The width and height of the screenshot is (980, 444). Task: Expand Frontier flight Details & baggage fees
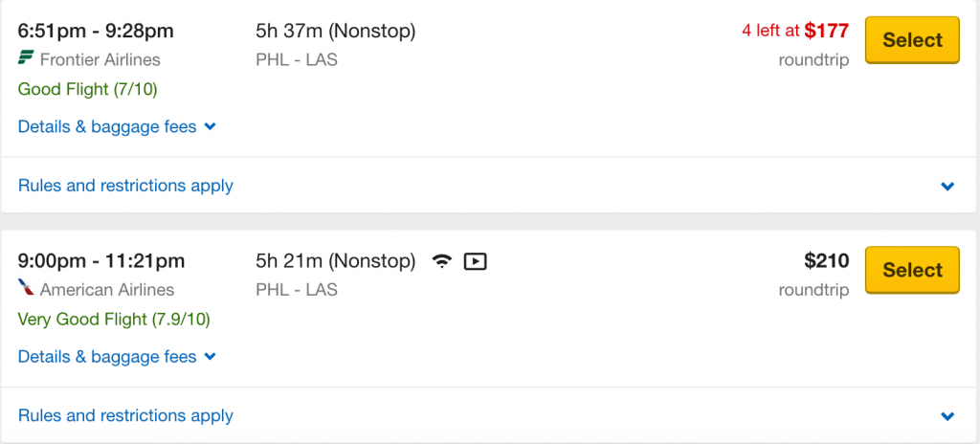click(x=117, y=126)
